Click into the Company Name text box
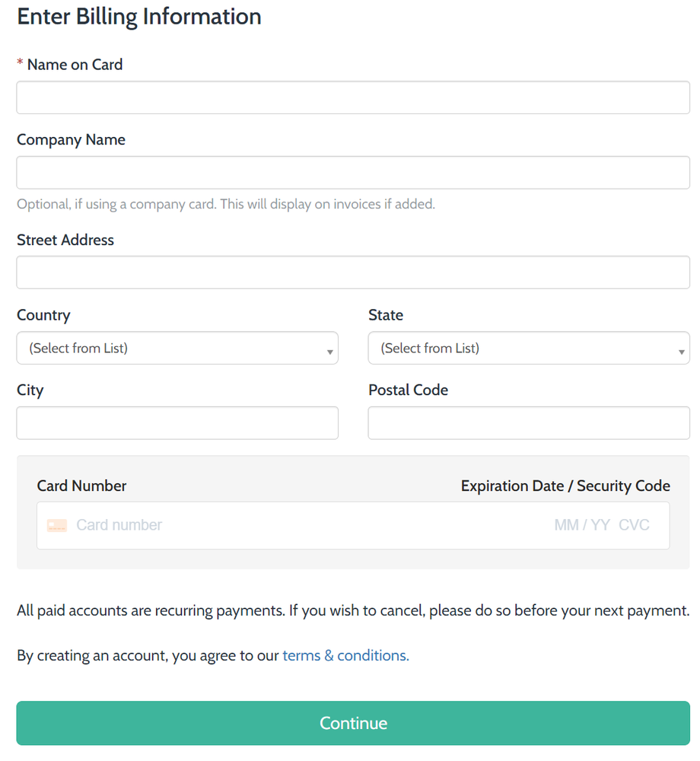The height and width of the screenshot is (761, 700). pyautogui.click(x=353, y=173)
